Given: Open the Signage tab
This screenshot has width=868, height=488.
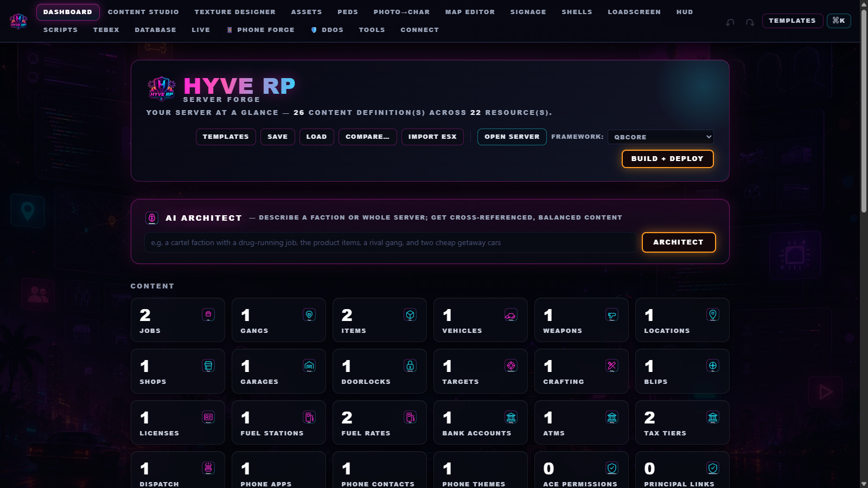Looking at the screenshot, I should [x=528, y=12].
